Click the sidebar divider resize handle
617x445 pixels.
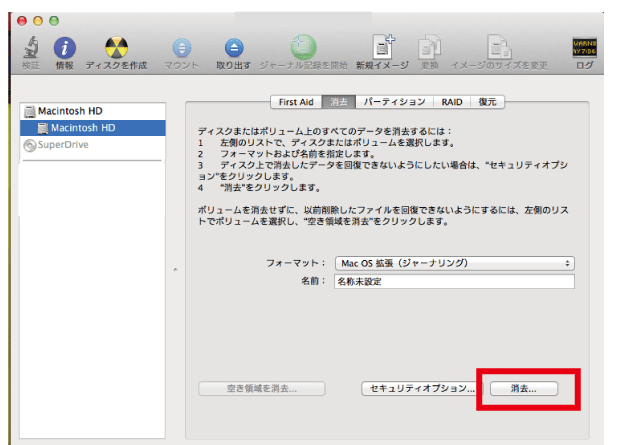tap(175, 270)
